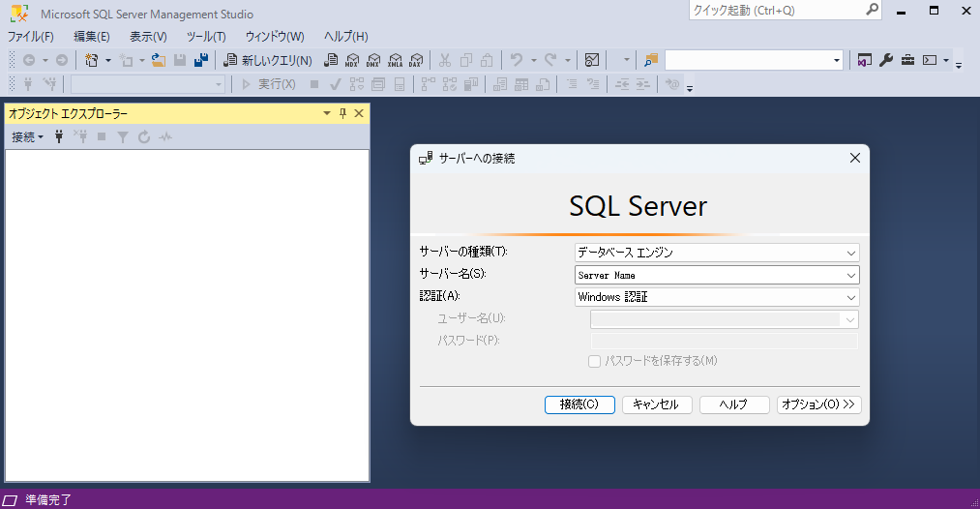Image resolution: width=980 pixels, height=509 pixels.
Task: Click the SQL editor toolbar overflow arrow
Action: click(x=690, y=89)
